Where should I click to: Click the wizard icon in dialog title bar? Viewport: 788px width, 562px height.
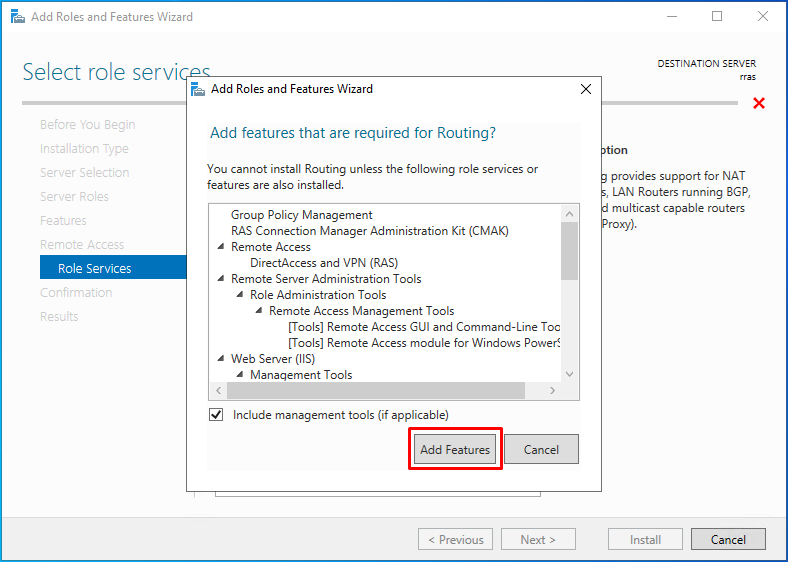[x=199, y=89]
